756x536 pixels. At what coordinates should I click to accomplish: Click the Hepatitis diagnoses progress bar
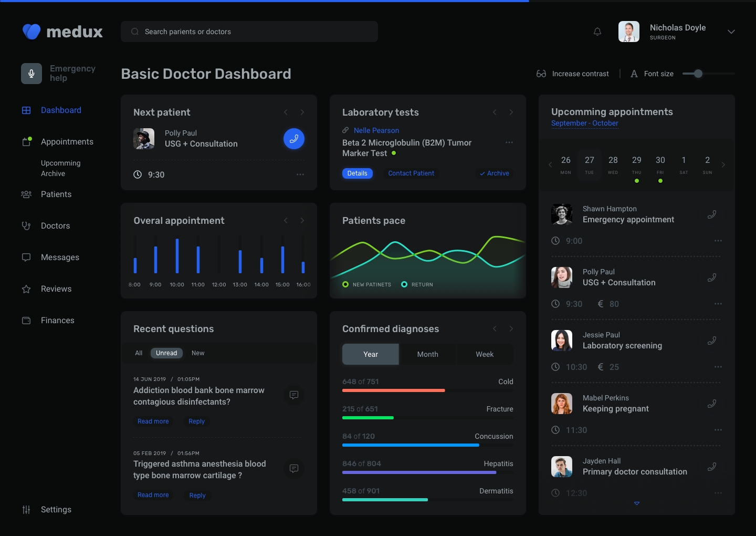(x=428, y=472)
